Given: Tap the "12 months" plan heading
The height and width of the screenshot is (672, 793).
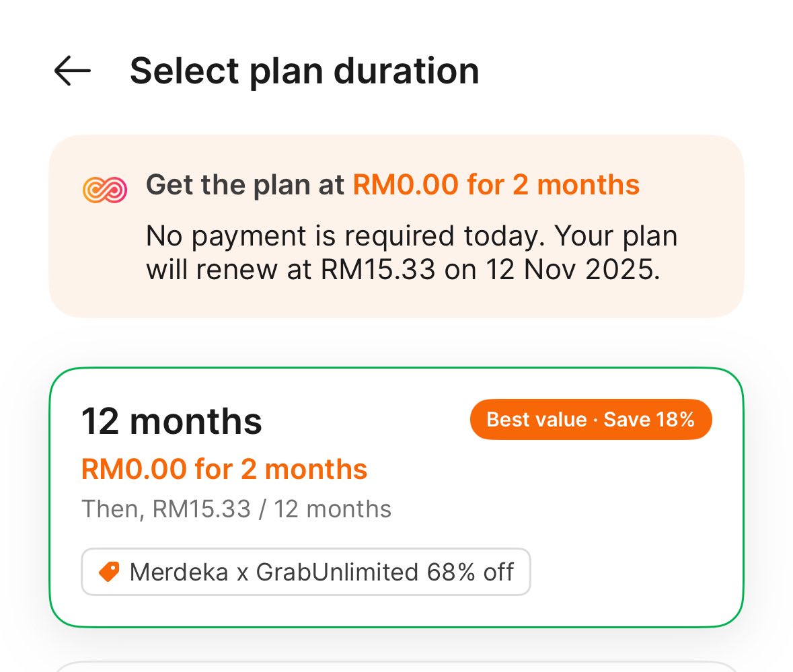Looking at the screenshot, I should click(172, 421).
